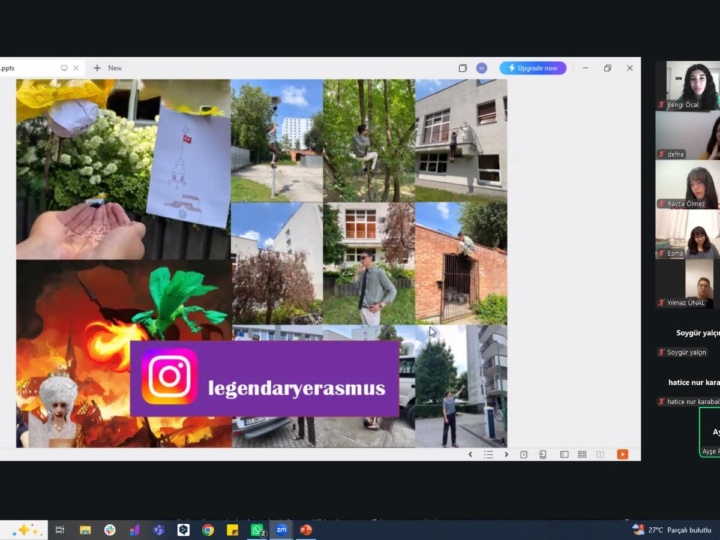Select Beyza Ölmez's video tile
The height and width of the screenshot is (540, 720).
(687, 185)
